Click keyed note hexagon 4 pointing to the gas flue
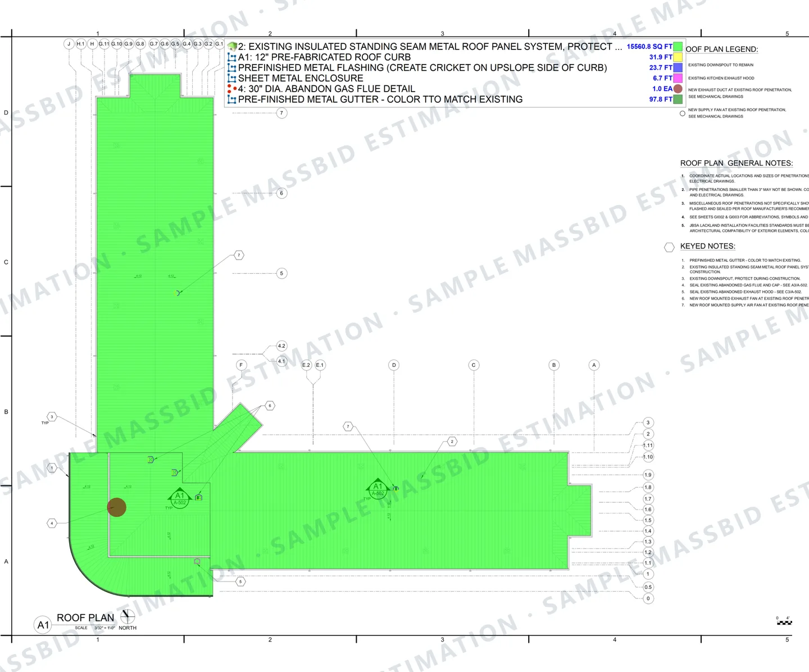Screen dimensions: 809x672 (52, 523)
